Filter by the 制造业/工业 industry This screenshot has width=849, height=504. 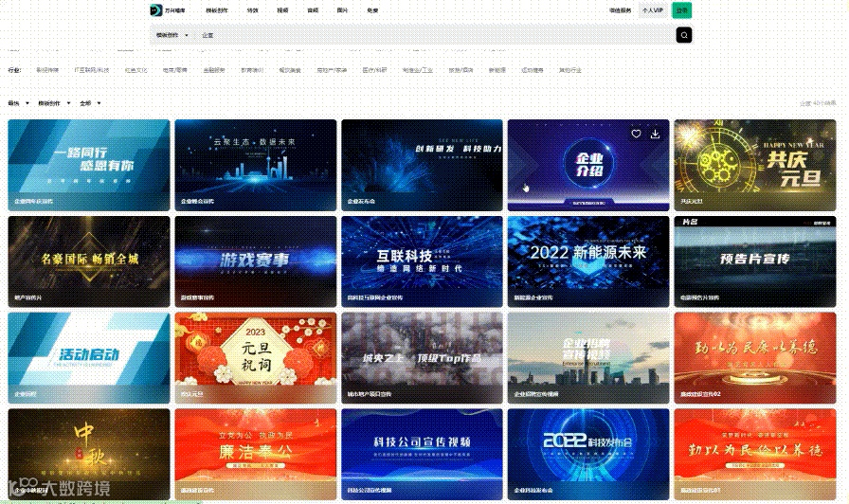pyautogui.click(x=418, y=70)
